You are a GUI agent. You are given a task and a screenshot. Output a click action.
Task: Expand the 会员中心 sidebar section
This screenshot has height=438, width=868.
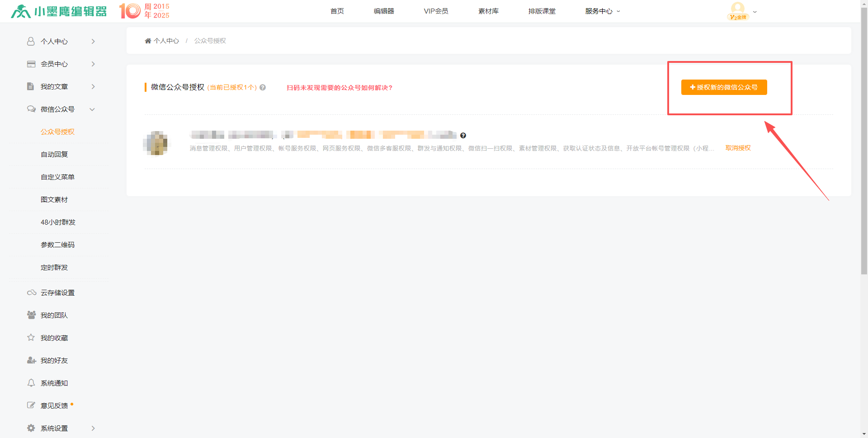click(x=61, y=64)
